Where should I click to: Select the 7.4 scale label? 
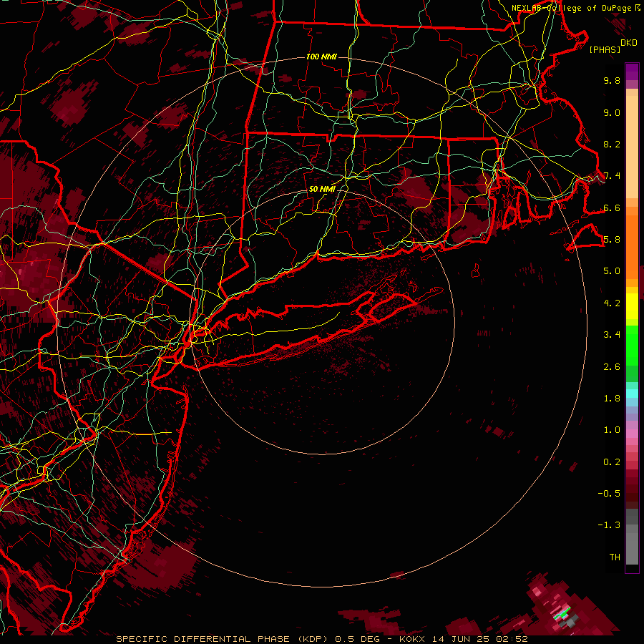(x=612, y=176)
